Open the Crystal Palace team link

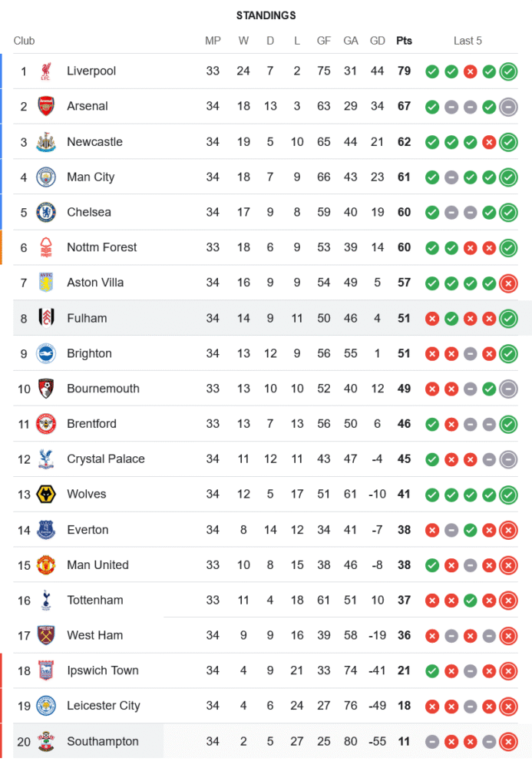pyautogui.click(x=105, y=459)
